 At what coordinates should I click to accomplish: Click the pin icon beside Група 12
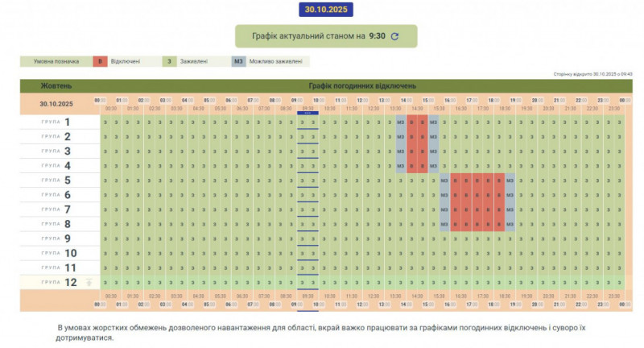click(89, 282)
